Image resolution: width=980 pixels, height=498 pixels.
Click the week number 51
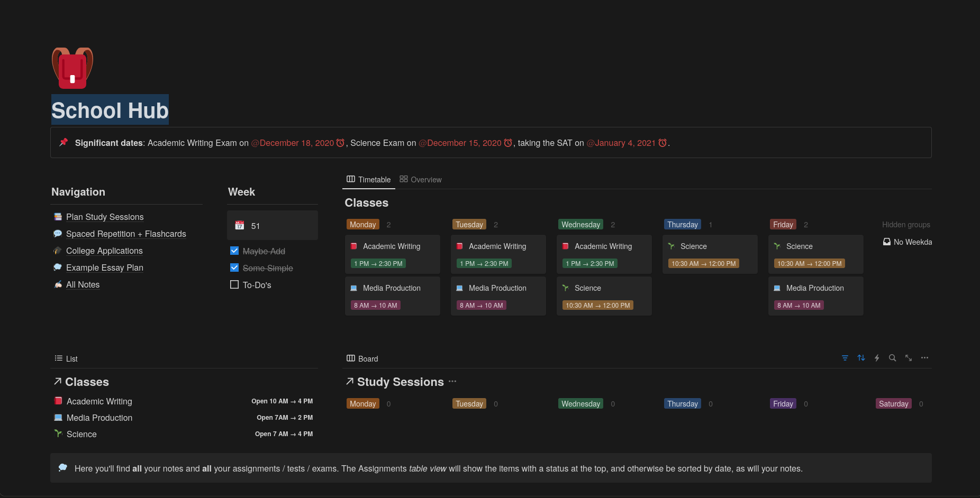[256, 226]
